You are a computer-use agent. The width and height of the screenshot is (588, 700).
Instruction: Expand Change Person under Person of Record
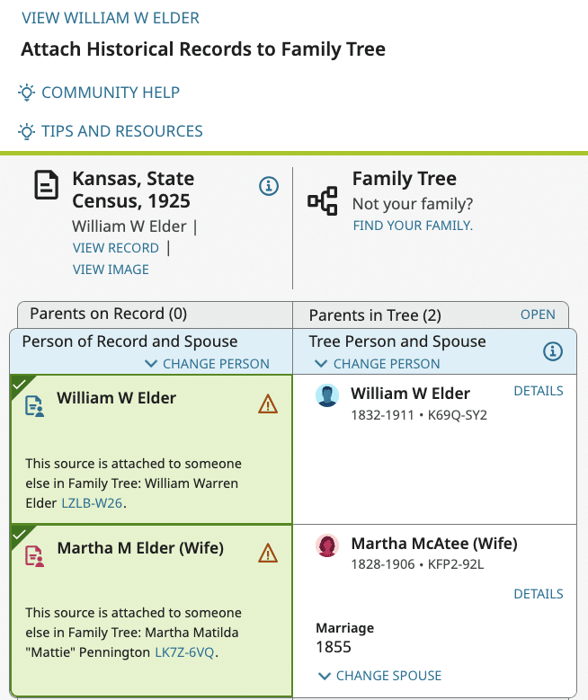[x=208, y=364]
